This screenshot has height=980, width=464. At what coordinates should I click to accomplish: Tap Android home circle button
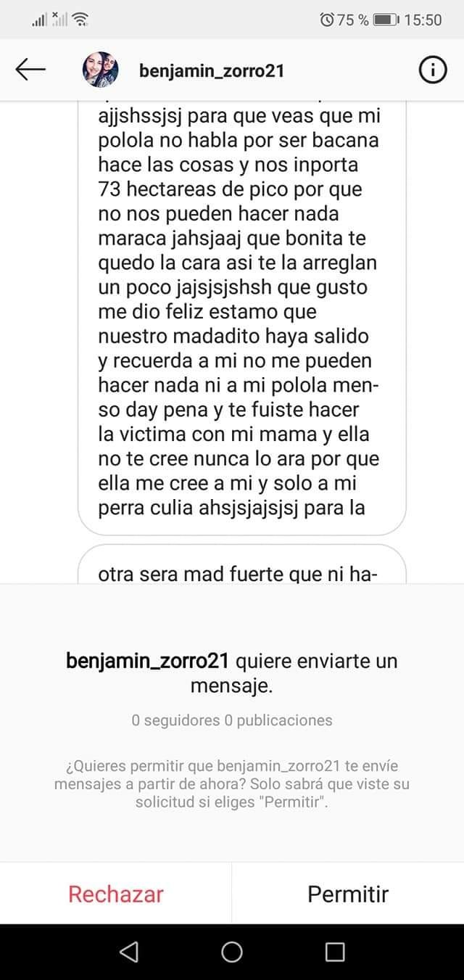coord(232,952)
